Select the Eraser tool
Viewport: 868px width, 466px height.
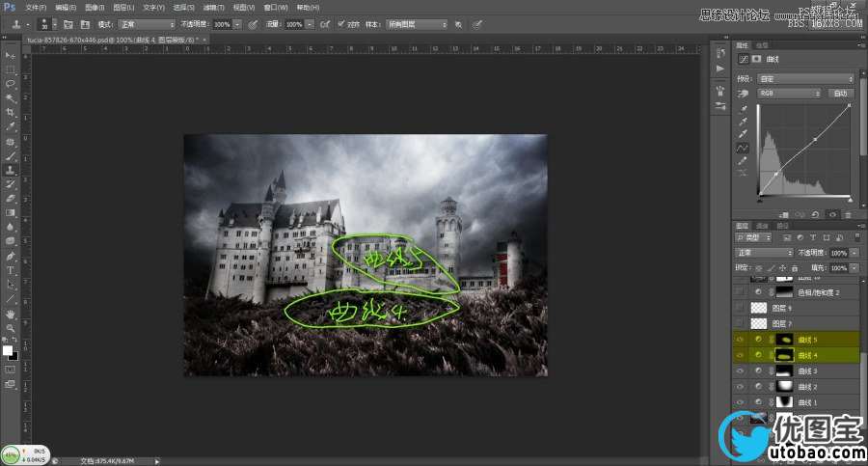pyautogui.click(x=10, y=199)
